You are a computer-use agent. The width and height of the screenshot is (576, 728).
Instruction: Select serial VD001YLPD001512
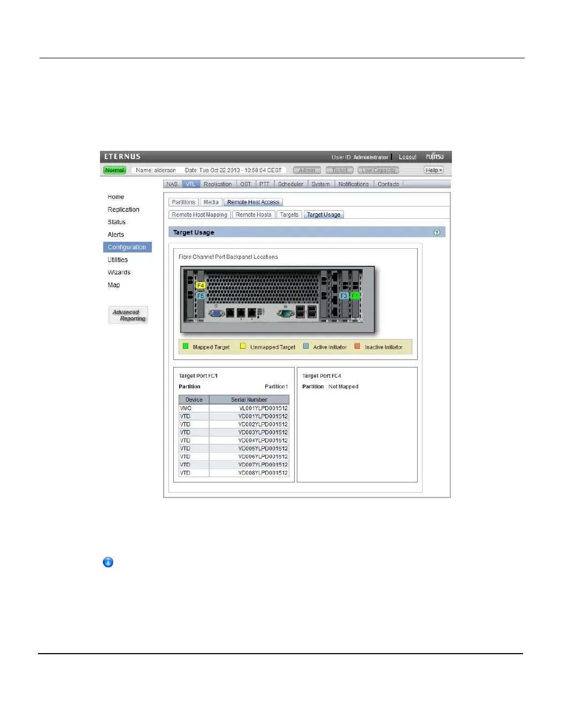(263, 416)
